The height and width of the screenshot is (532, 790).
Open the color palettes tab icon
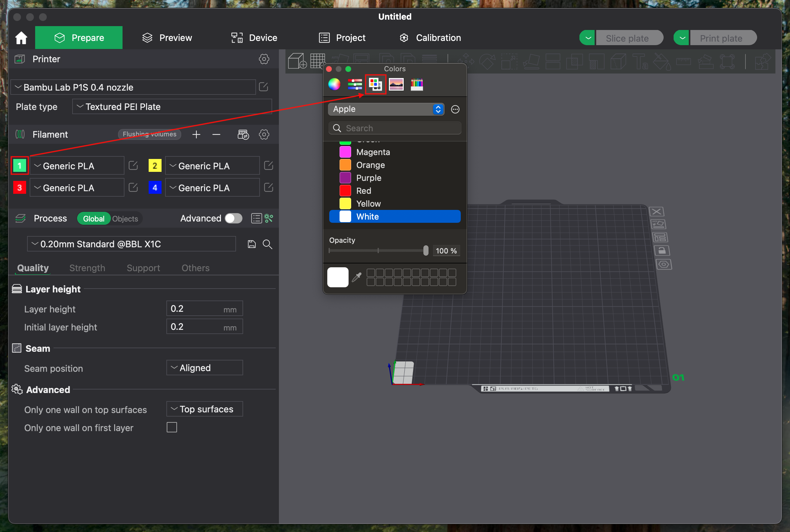tap(375, 84)
